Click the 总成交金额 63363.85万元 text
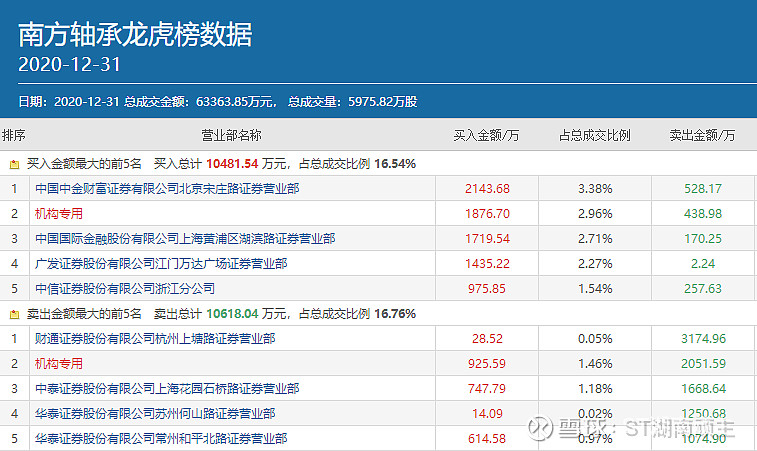Screen dimensions: 757x451 coord(201,102)
